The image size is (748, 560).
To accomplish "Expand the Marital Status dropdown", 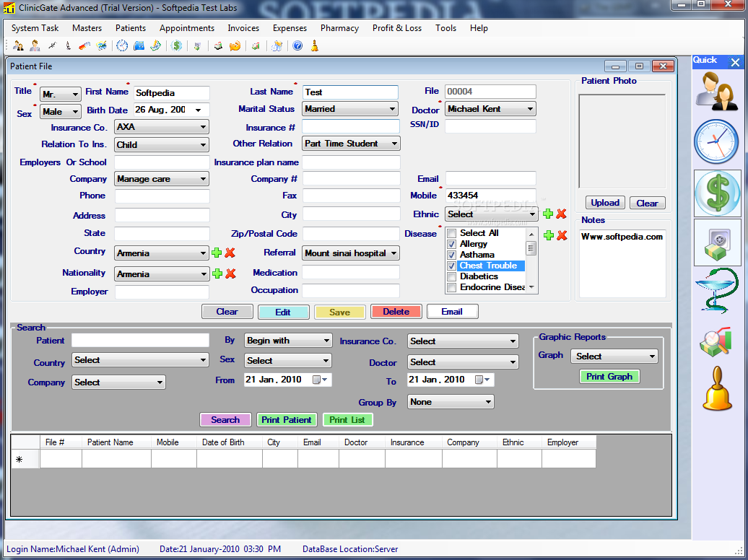I will (350, 109).
